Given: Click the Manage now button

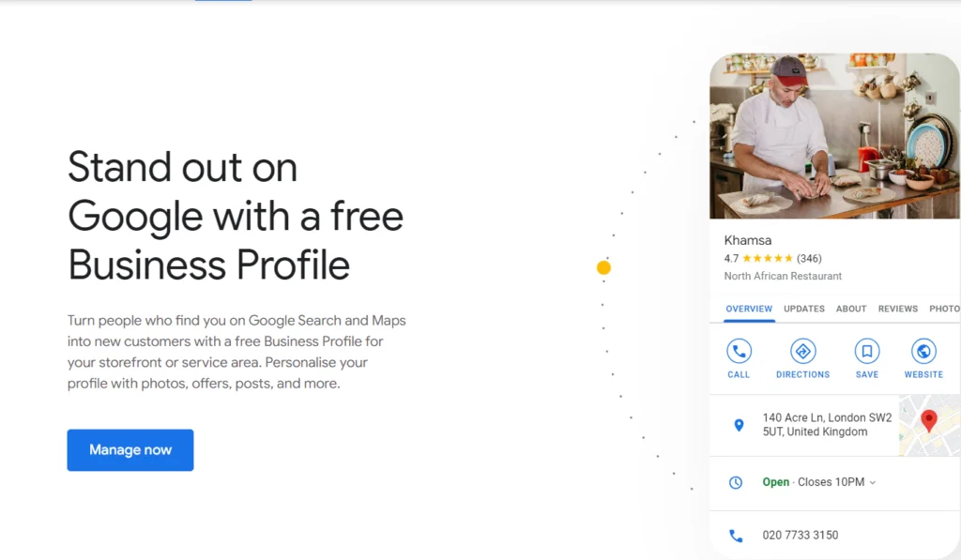Looking at the screenshot, I should [x=130, y=449].
